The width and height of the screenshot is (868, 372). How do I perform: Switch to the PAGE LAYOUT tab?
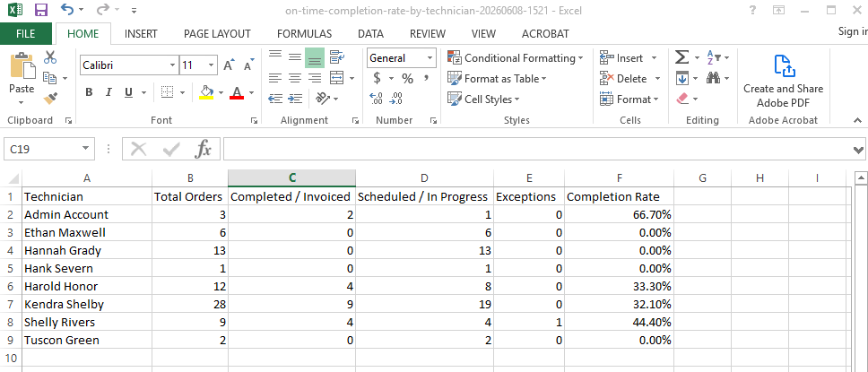pyautogui.click(x=217, y=34)
